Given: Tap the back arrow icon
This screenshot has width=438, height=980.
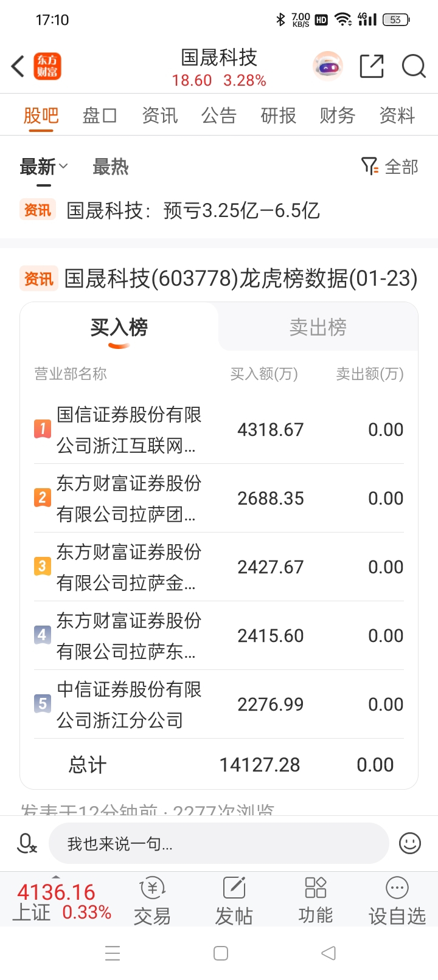Looking at the screenshot, I should pos(18,66).
